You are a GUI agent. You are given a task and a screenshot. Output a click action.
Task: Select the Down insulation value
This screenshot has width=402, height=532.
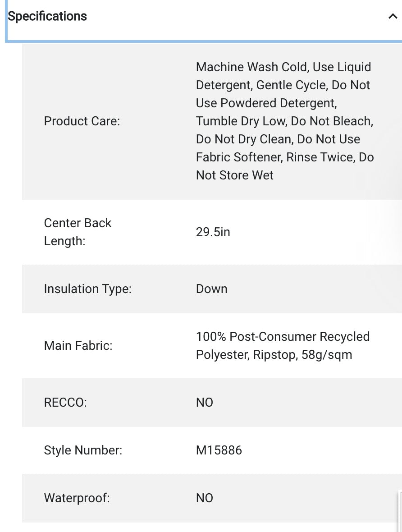click(x=212, y=289)
